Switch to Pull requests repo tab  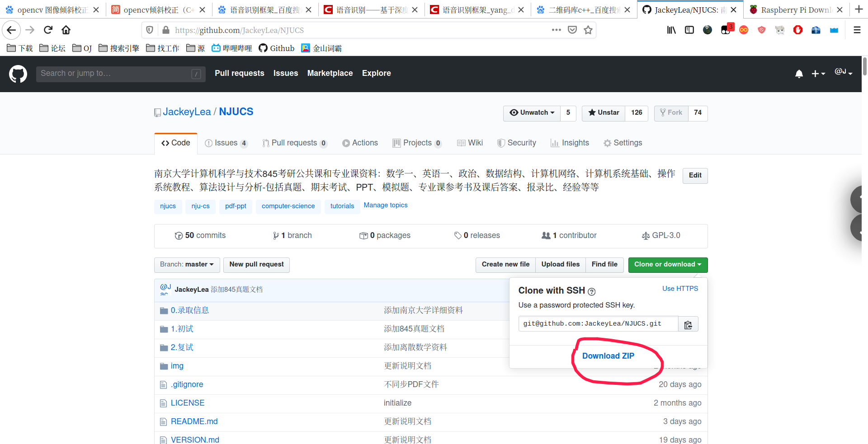click(294, 143)
